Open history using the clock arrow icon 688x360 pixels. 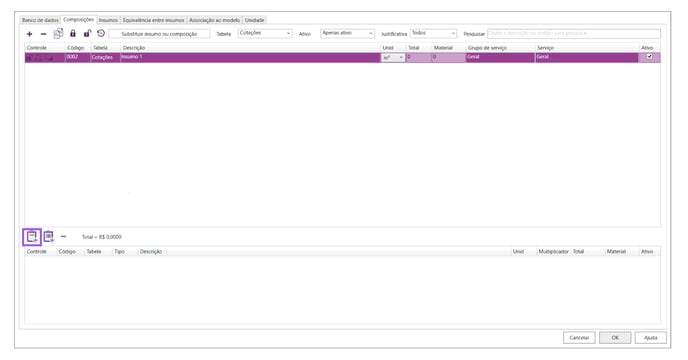101,33
